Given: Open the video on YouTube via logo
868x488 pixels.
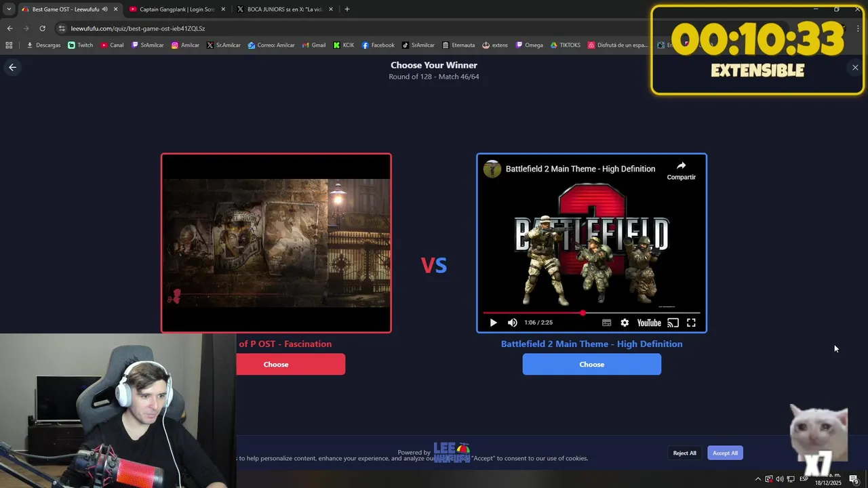Looking at the screenshot, I should click(649, 323).
